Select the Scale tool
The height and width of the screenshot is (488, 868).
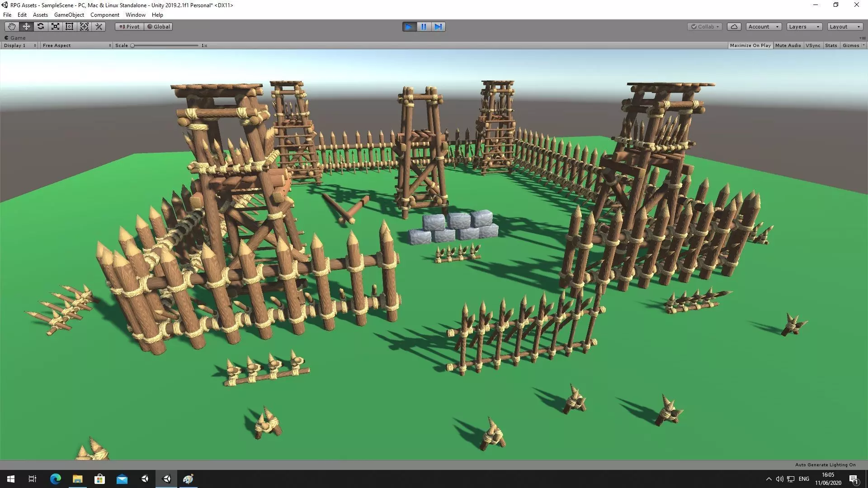55,27
